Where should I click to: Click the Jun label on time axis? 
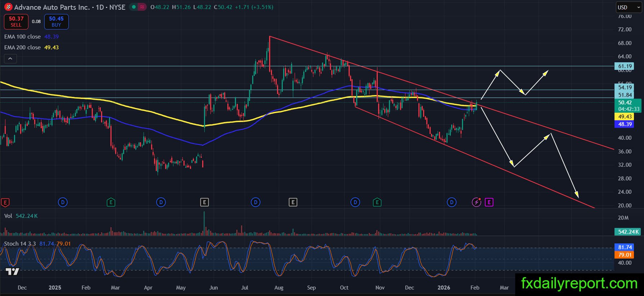click(x=213, y=288)
